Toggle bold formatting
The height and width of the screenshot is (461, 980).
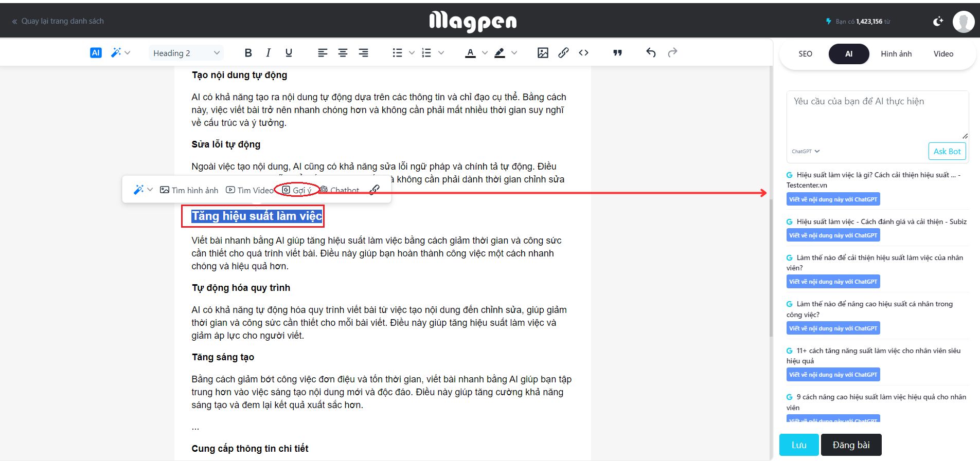coord(248,52)
